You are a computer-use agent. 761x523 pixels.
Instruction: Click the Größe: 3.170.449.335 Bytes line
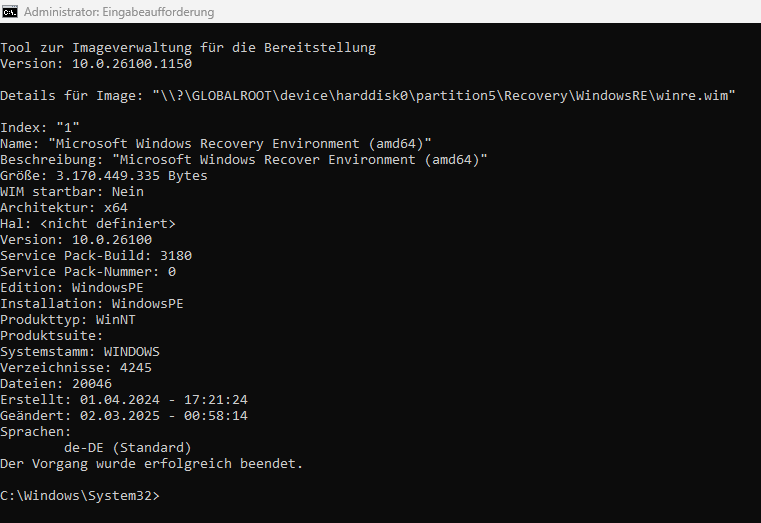pos(104,176)
